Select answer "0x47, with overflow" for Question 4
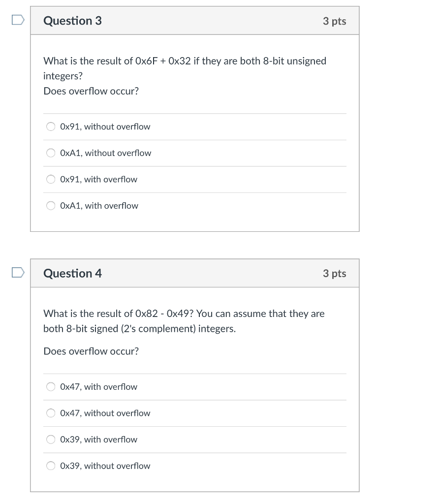This screenshot has width=438, height=504. point(51,386)
